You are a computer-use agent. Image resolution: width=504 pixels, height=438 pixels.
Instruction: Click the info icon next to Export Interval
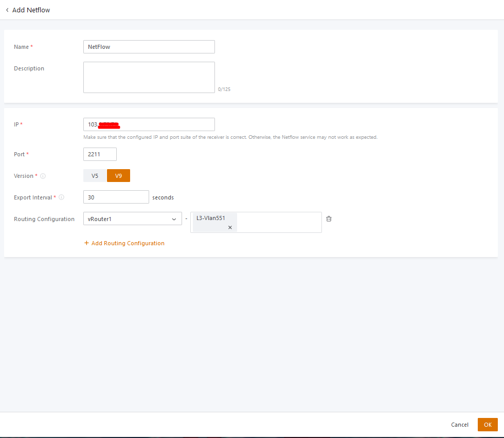[62, 197]
